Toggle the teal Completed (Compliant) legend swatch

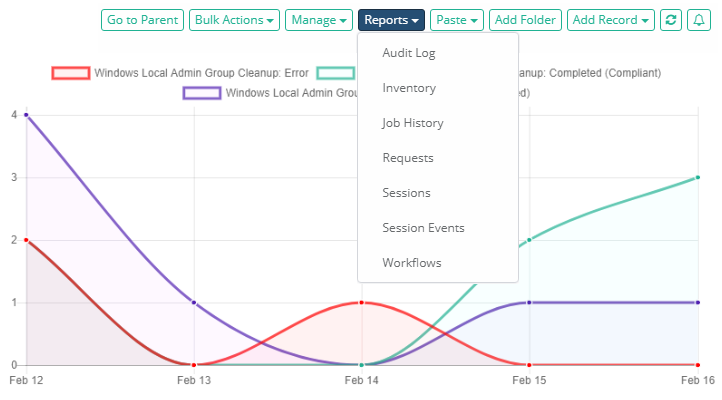[x=336, y=73]
